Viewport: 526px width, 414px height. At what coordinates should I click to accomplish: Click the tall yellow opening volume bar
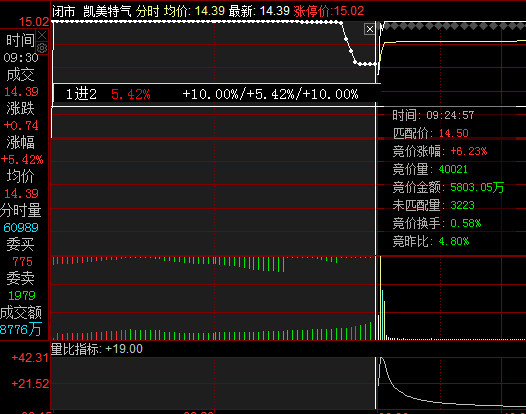click(x=380, y=298)
